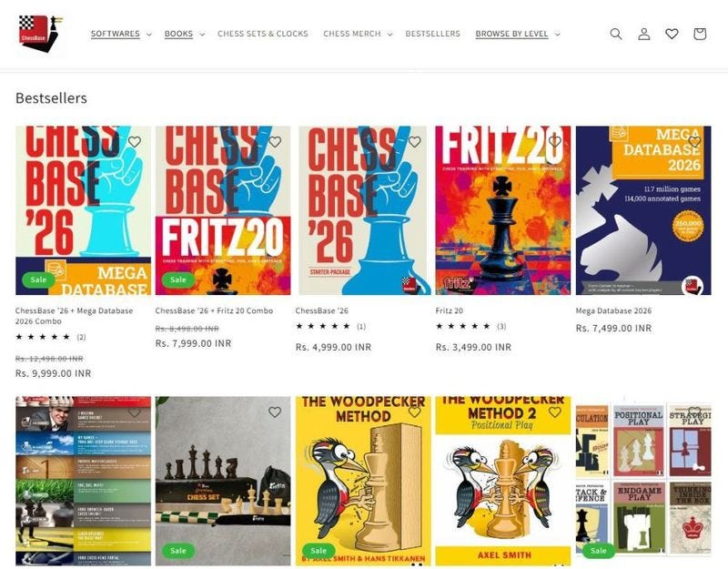
Task: Open the search magnifier icon
Action: point(616,34)
